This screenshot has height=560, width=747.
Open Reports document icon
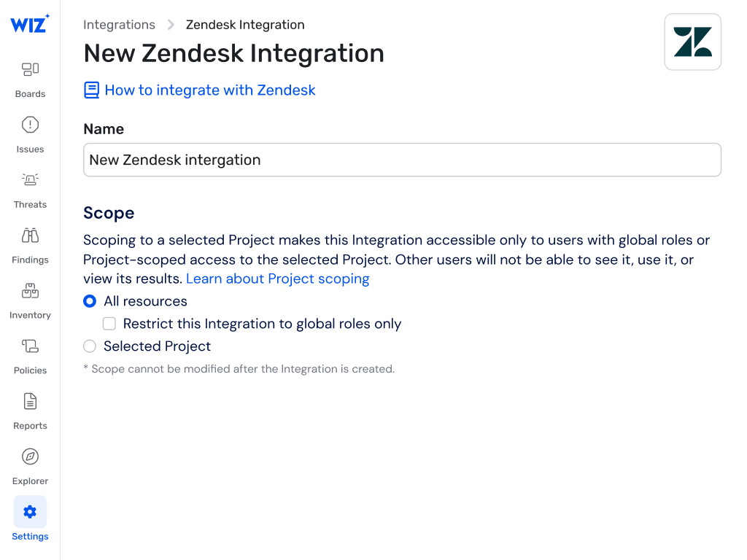point(30,401)
